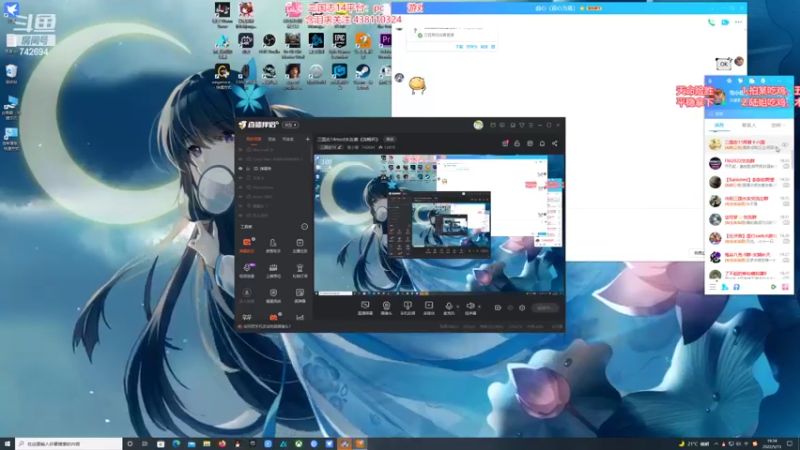Launch Steam from desktop icons

point(363,76)
